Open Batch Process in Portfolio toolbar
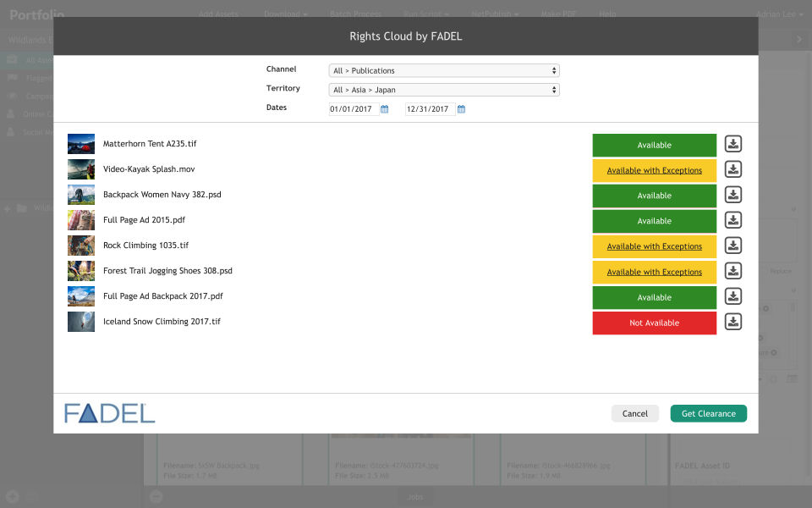Image resolution: width=812 pixels, height=508 pixels. (x=355, y=14)
